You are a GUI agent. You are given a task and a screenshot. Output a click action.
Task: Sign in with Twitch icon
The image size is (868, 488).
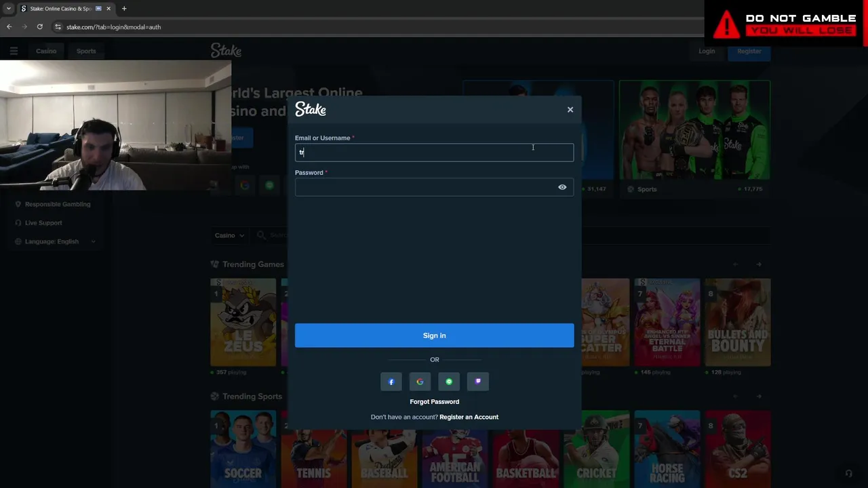(x=478, y=382)
